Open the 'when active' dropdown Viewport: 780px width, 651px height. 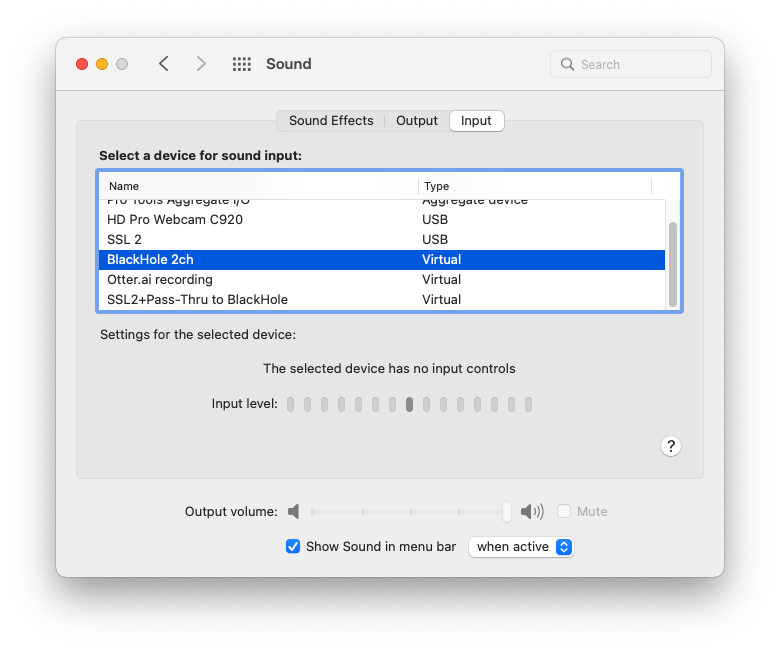521,547
